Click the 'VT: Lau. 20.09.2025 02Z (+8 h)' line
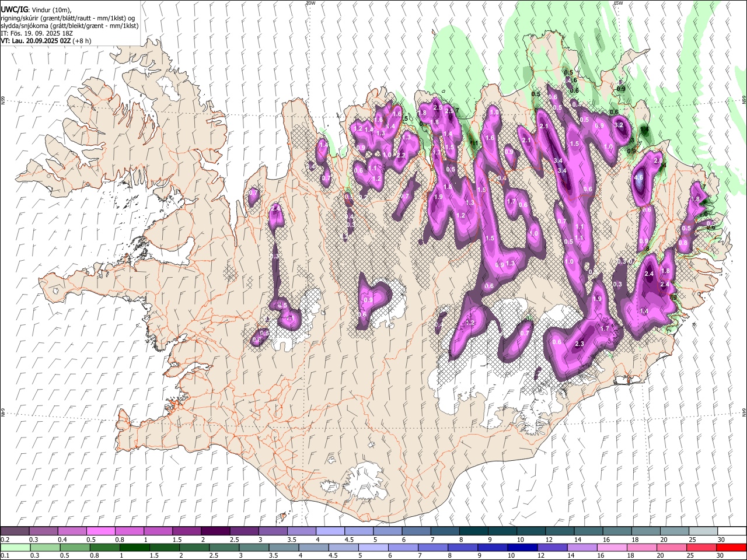This screenshot has width=747, height=560. coord(46,41)
